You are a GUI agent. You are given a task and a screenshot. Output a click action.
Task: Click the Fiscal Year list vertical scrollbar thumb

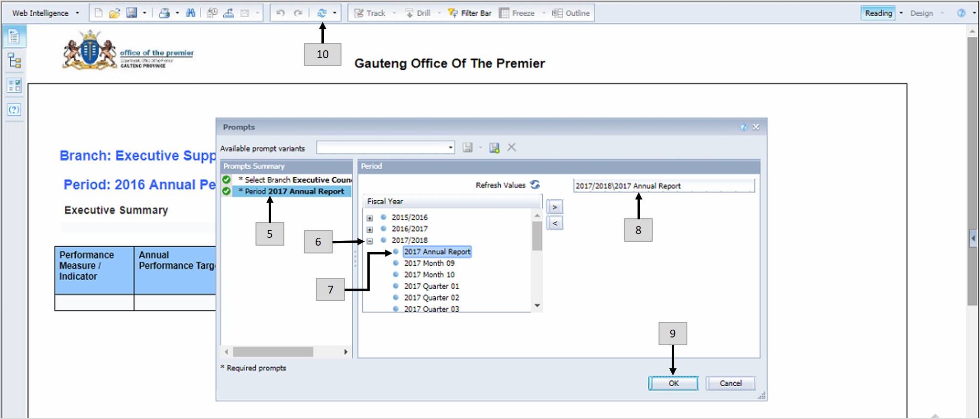coord(537,235)
